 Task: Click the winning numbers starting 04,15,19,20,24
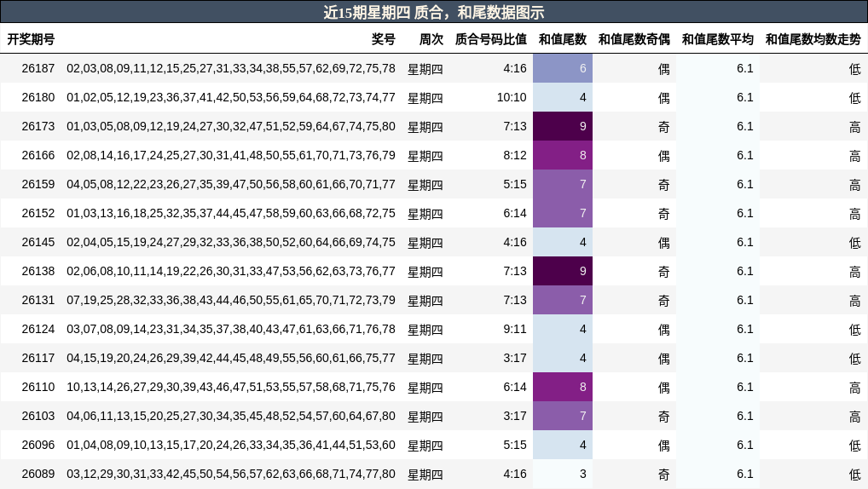pos(231,358)
